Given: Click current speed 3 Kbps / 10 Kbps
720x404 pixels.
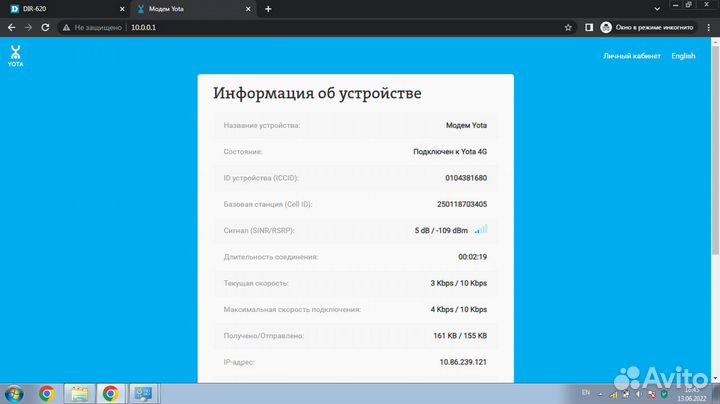Looking at the screenshot, I should (458, 283).
